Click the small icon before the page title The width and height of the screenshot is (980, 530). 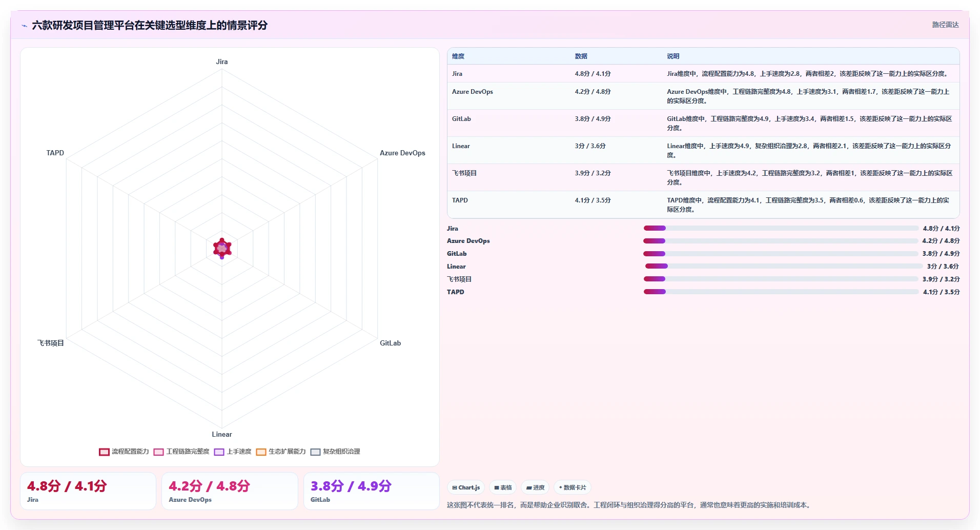(x=24, y=26)
